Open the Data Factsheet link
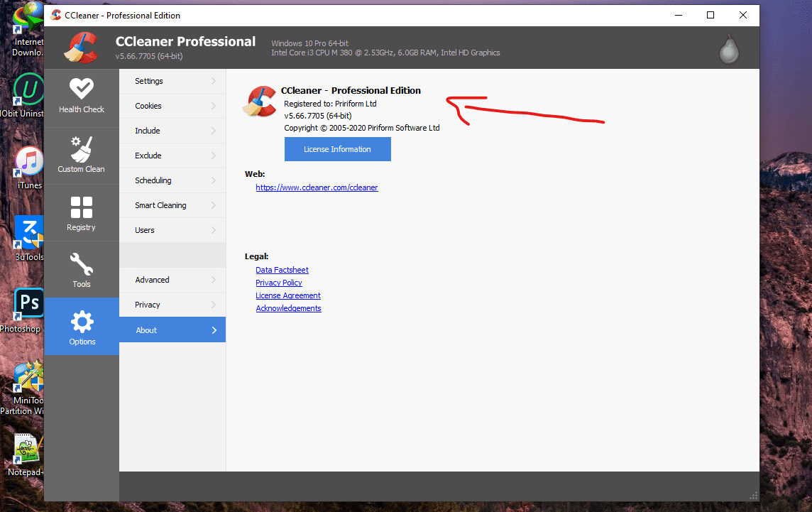Screen dimensions: 812x512 282,270
